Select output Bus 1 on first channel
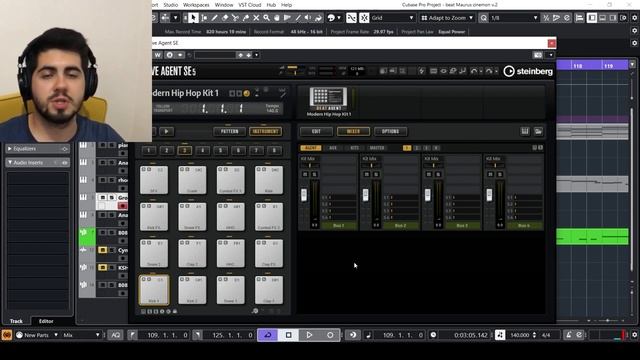This screenshot has height=360, width=640. pos(338,225)
